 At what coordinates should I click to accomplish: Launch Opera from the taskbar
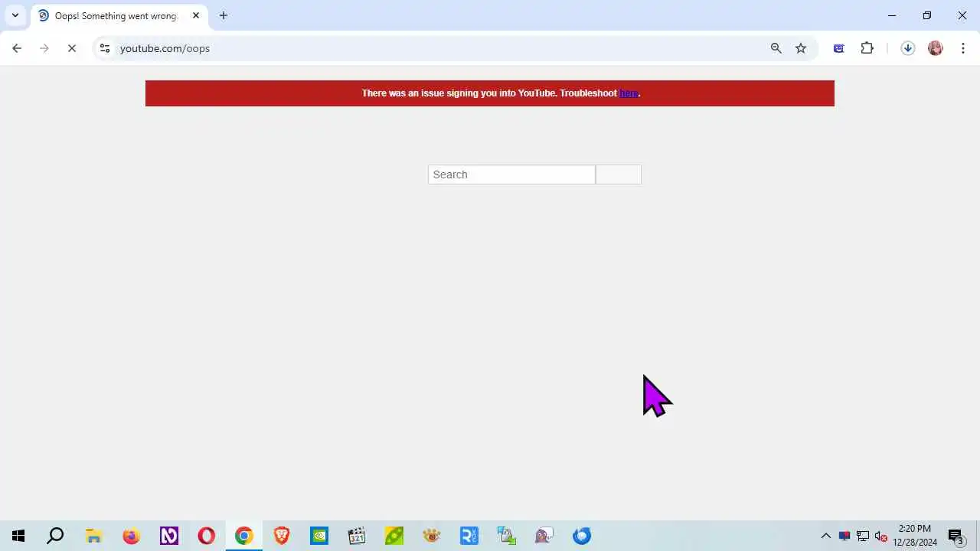[206, 536]
